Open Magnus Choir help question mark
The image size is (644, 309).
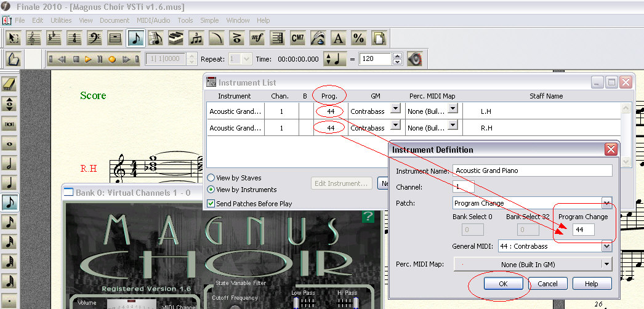point(368,217)
